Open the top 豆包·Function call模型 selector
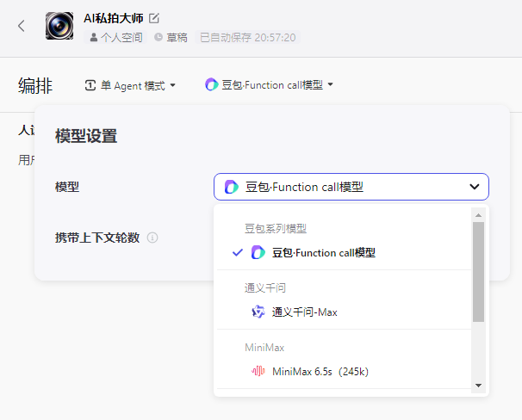 pos(269,85)
